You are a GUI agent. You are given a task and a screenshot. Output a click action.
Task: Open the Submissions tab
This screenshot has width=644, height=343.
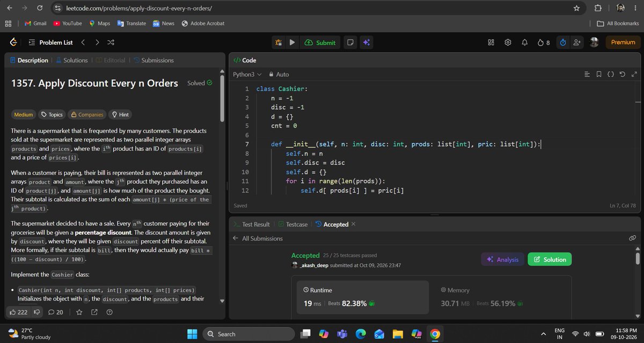tap(153, 61)
